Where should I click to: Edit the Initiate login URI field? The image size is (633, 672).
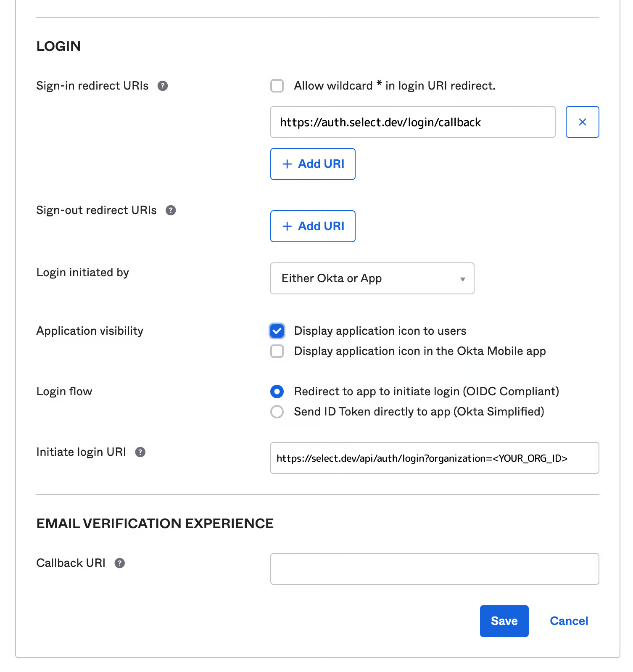click(x=435, y=458)
